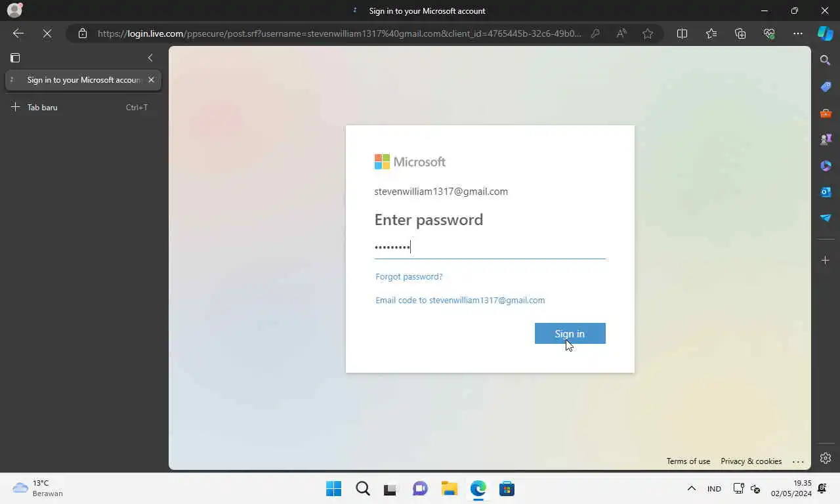View site info via the lock icon
The width and height of the screenshot is (840, 504).
(82, 33)
